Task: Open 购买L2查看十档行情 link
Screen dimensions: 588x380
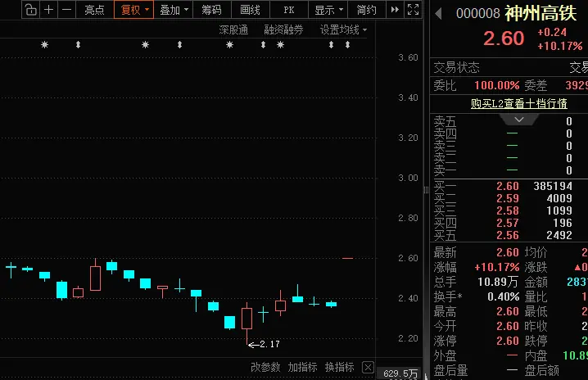Action: [519, 103]
